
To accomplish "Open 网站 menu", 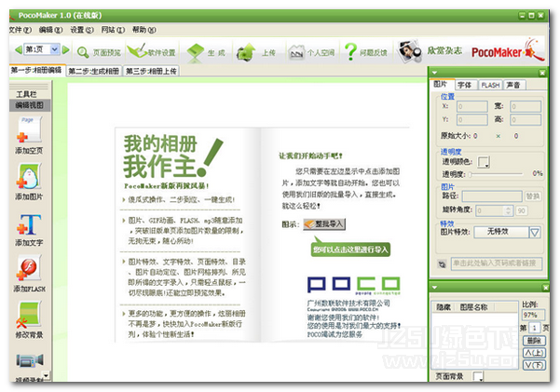I will pos(113,30).
